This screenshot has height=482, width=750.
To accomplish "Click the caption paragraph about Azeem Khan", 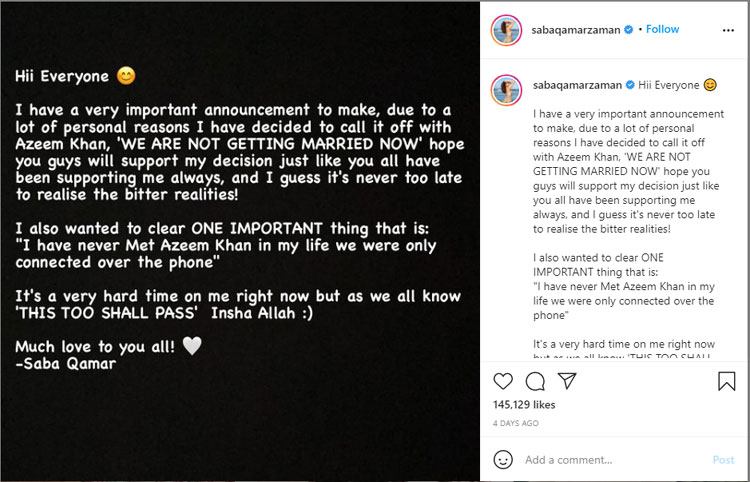I will pyautogui.click(x=625, y=177).
